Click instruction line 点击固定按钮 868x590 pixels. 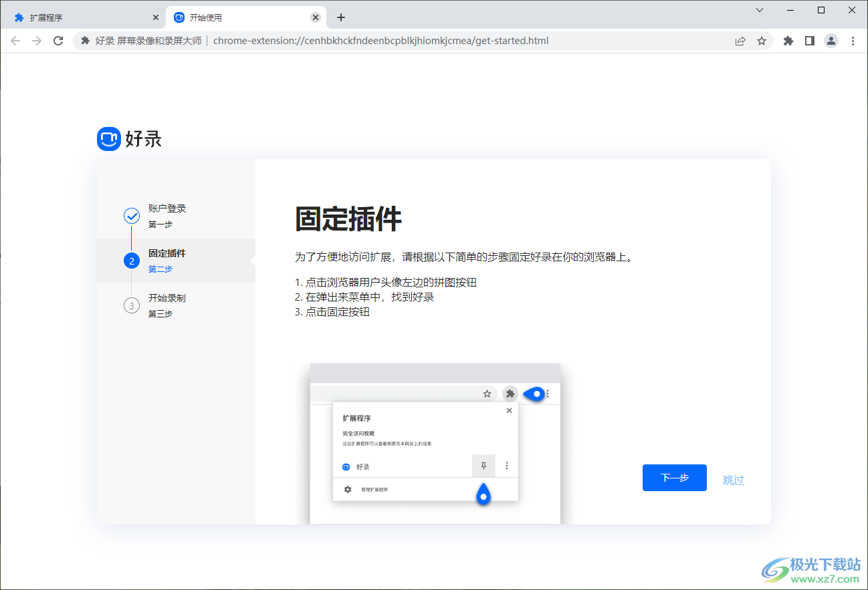[x=332, y=311]
